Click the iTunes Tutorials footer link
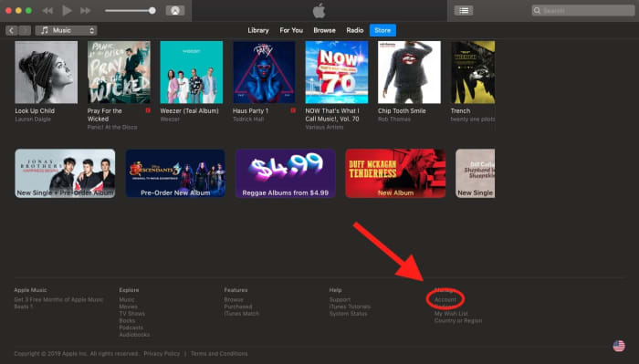Viewport: 639px width, 364px height. tap(350, 307)
